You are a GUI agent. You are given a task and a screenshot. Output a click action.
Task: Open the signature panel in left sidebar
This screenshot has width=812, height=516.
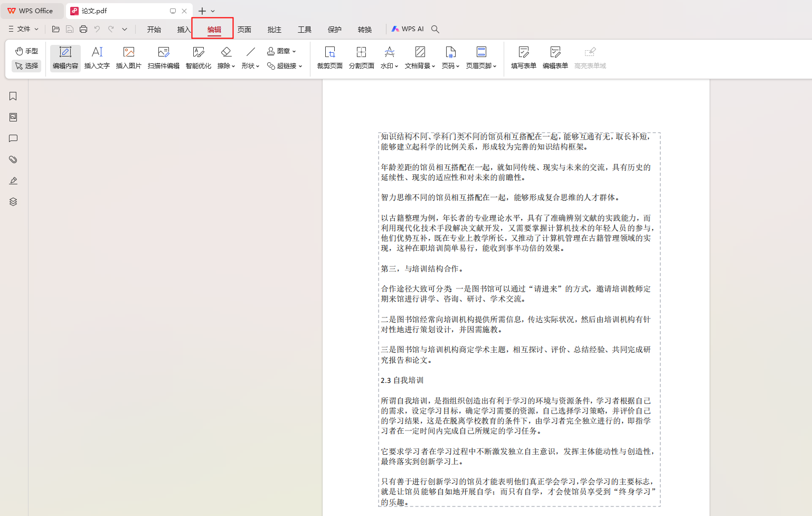coord(13,181)
